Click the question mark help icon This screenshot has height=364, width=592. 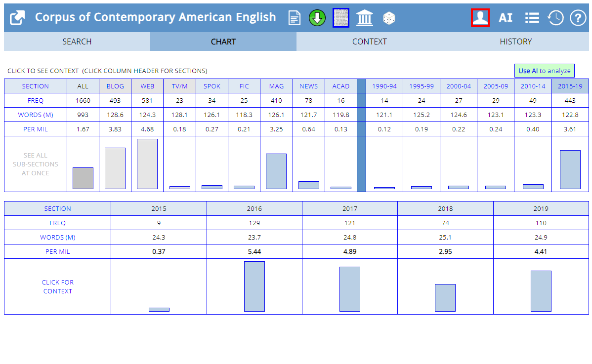coord(578,18)
